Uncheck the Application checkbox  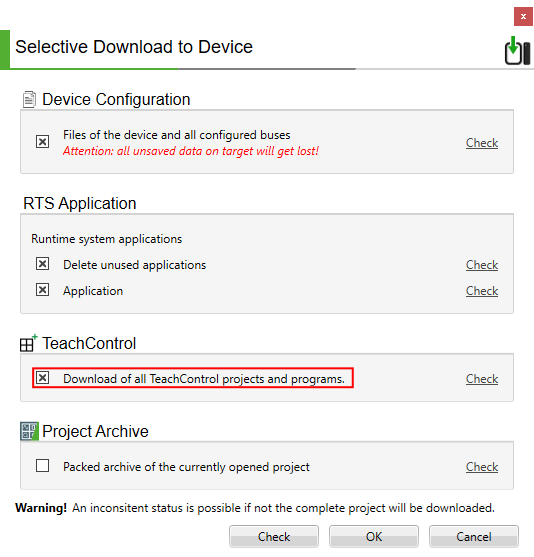coord(42,290)
